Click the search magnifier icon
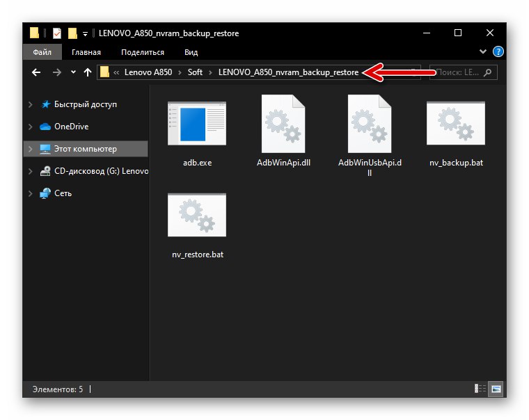 (487, 72)
